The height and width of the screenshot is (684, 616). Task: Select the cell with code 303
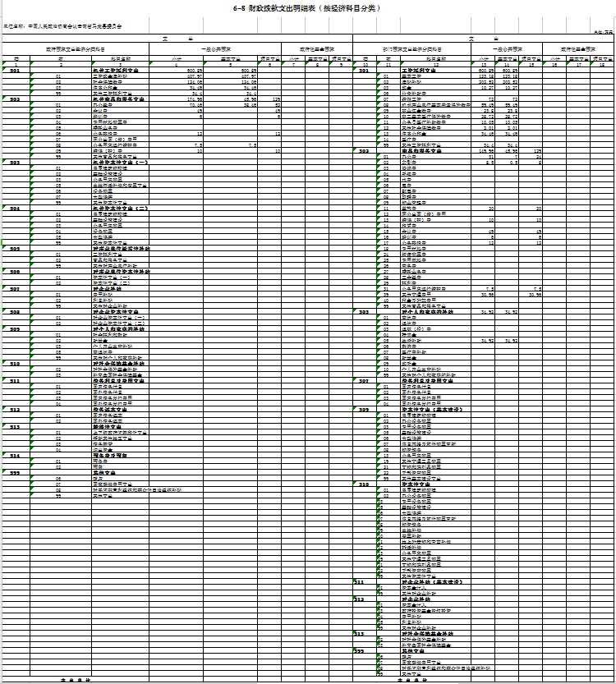coord(362,311)
